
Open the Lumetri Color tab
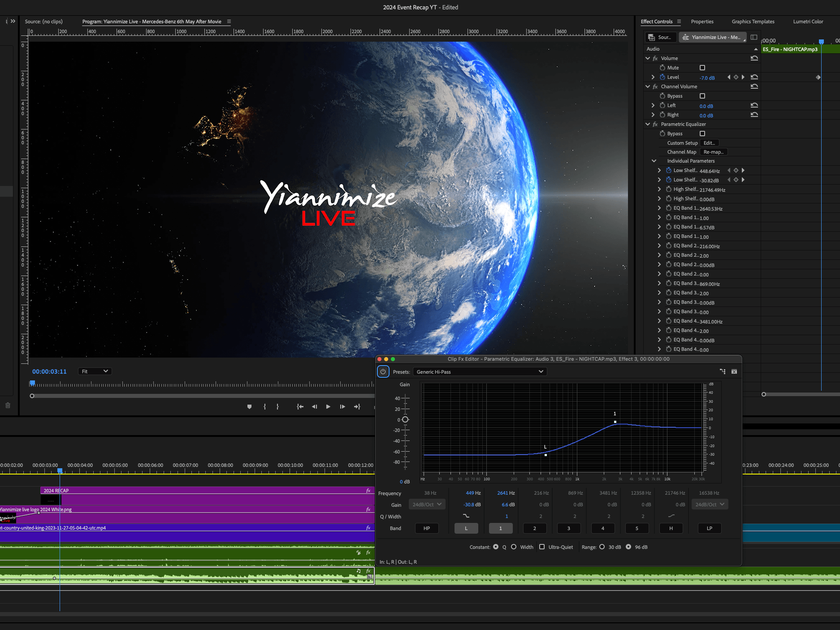click(x=808, y=22)
